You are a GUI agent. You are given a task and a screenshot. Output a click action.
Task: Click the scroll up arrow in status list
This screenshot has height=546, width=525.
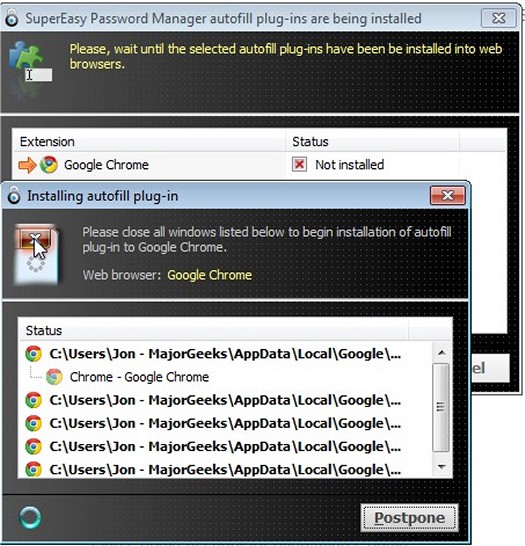[441, 352]
